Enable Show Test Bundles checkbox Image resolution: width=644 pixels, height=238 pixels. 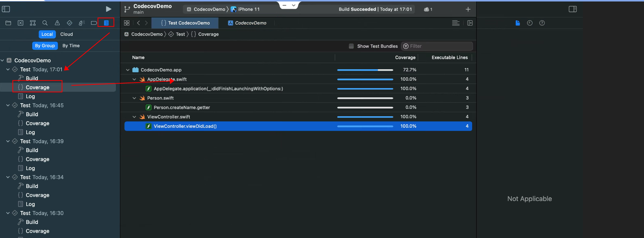(351, 46)
